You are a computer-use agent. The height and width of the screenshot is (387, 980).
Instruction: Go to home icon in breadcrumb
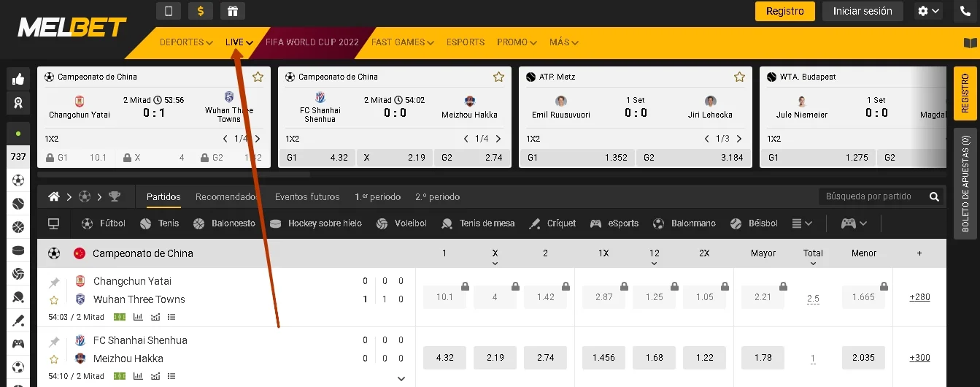[54, 196]
